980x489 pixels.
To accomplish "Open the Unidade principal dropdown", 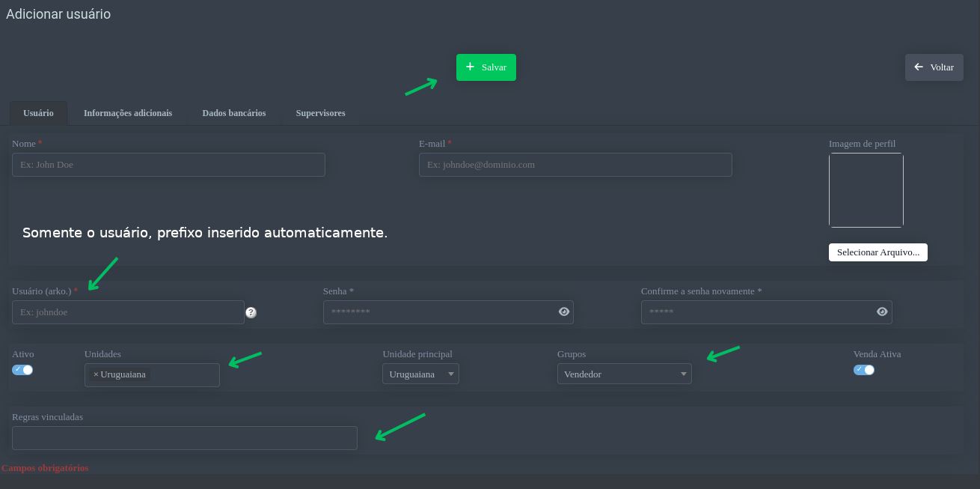I will pyautogui.click(x=420, y=374).
